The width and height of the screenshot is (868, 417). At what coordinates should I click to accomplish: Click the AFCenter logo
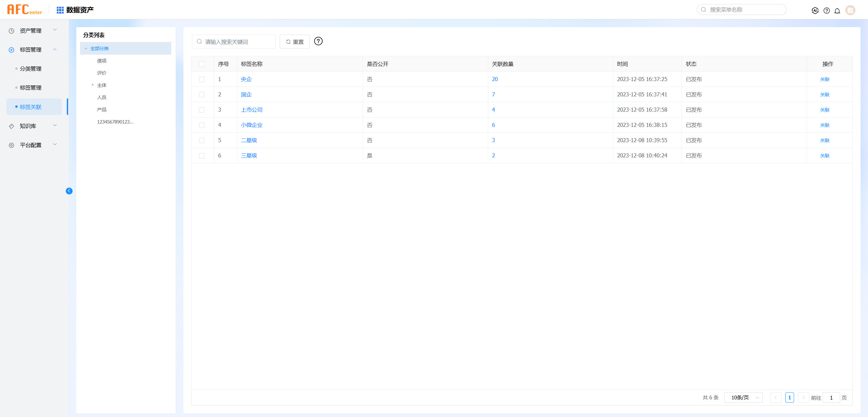point(24,10)
